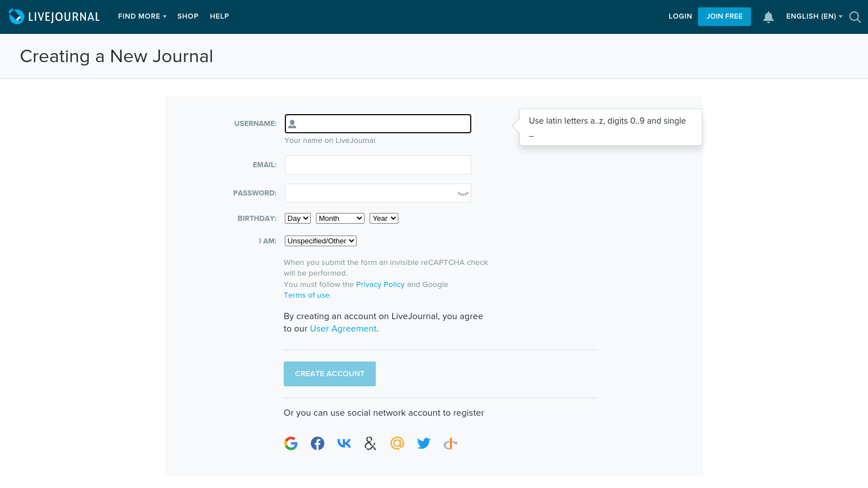Expand the Find More menu
This screenshot has height=488, width=868.
pos(142,16)
